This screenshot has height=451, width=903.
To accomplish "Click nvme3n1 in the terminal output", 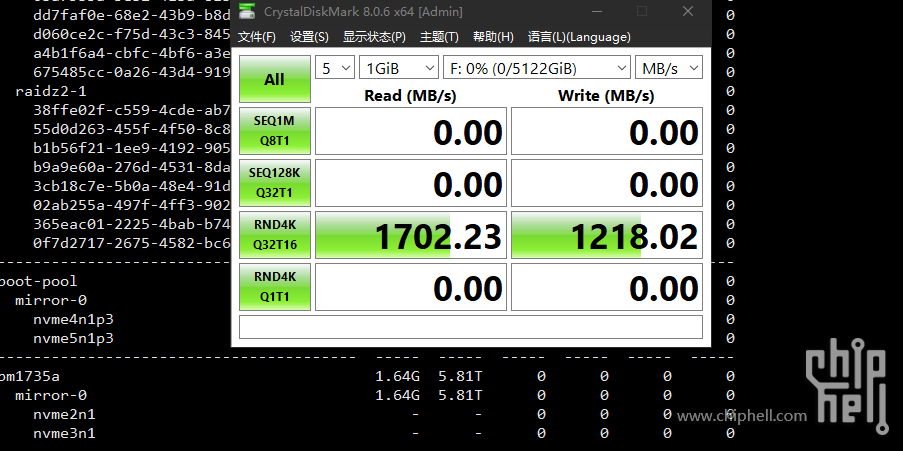I will pos(64,433).
